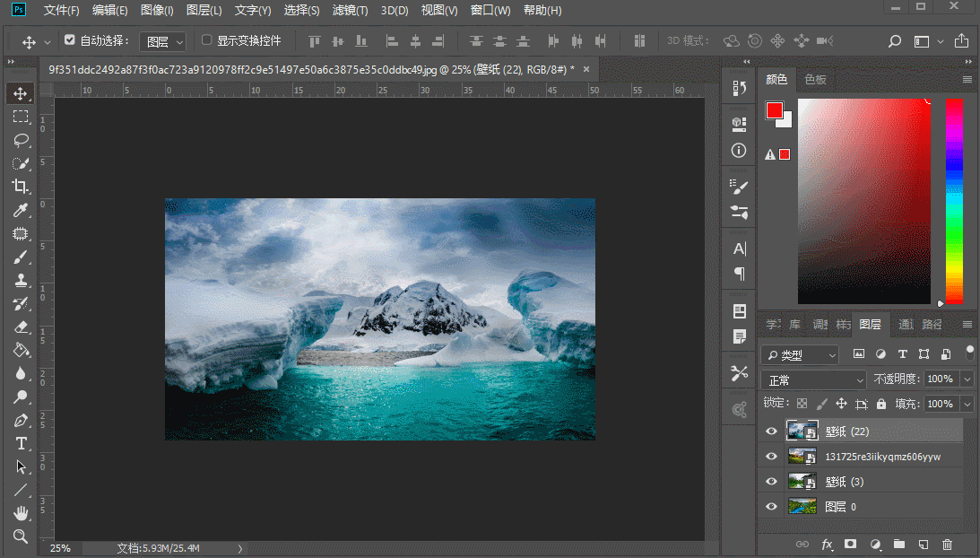Viewport: 980px width, 558px height.
Task: Select the Eraser tool
Action: (20, 327)
